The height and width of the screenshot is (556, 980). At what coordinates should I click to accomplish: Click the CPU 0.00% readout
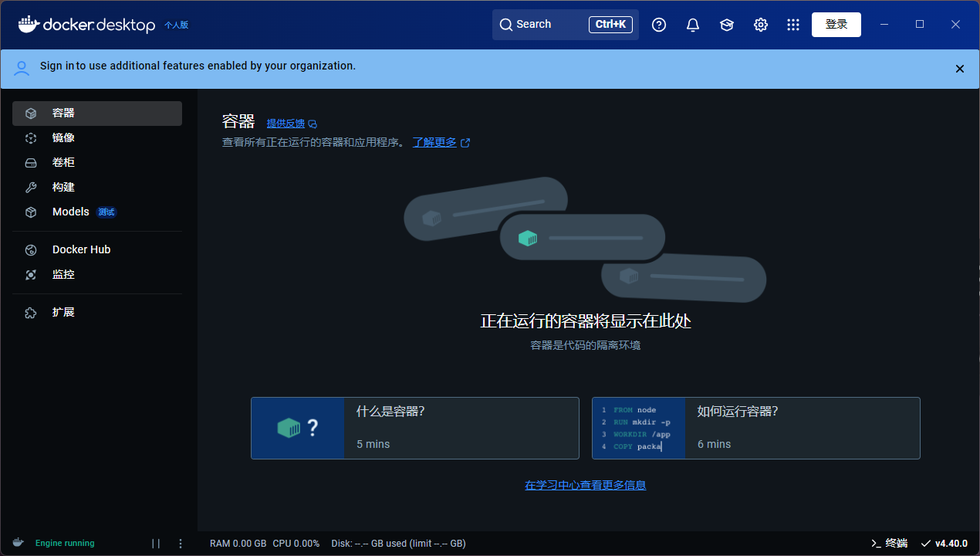pos(296,543)
